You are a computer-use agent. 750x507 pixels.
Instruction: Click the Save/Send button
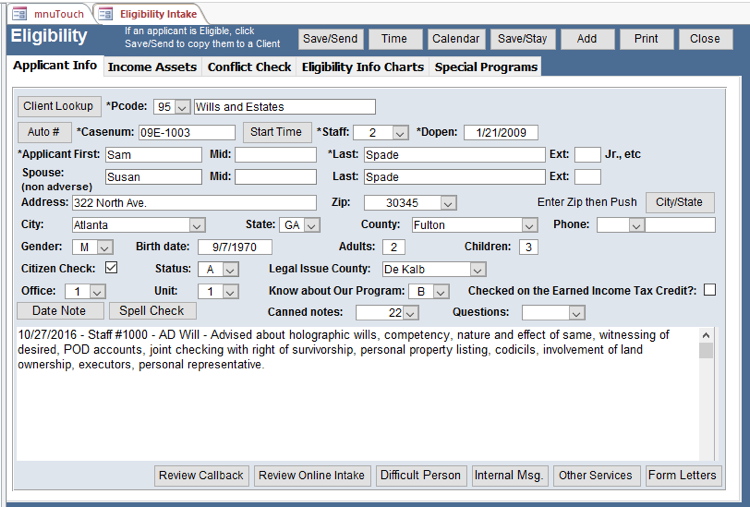point(330,39)
